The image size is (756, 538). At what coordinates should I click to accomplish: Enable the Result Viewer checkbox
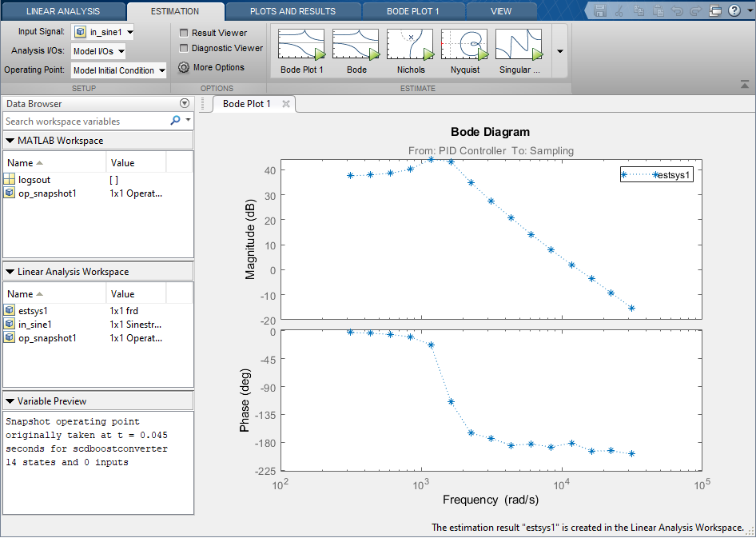click(183, 33)
